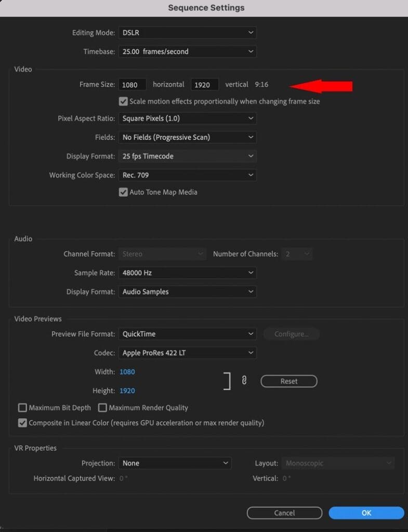Enable Maximum Render Quality checkbox

(102, 407)
